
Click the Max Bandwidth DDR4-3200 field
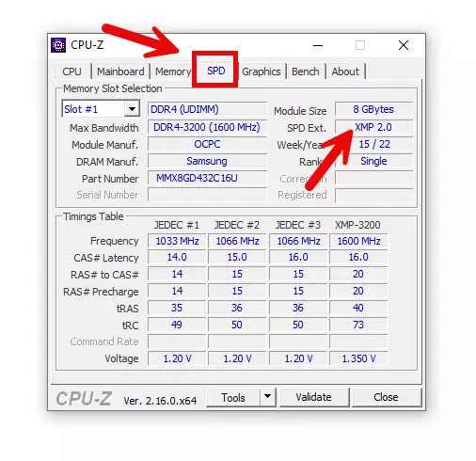207,127
